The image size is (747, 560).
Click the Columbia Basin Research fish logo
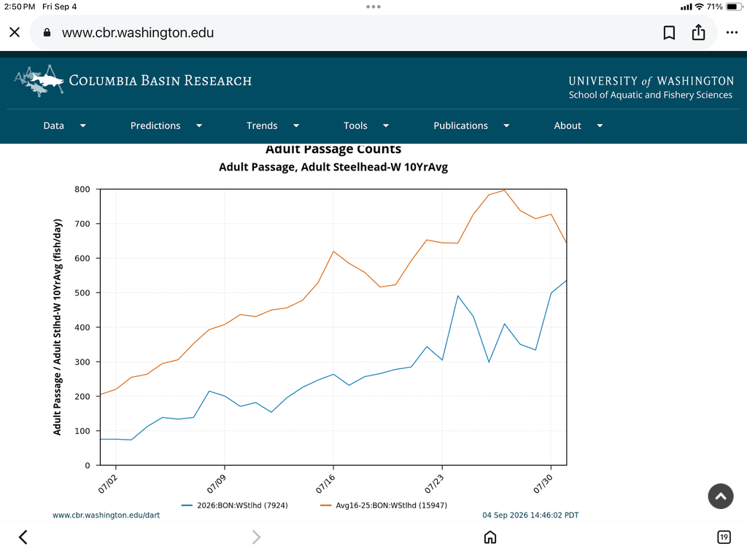coord(39,80)
